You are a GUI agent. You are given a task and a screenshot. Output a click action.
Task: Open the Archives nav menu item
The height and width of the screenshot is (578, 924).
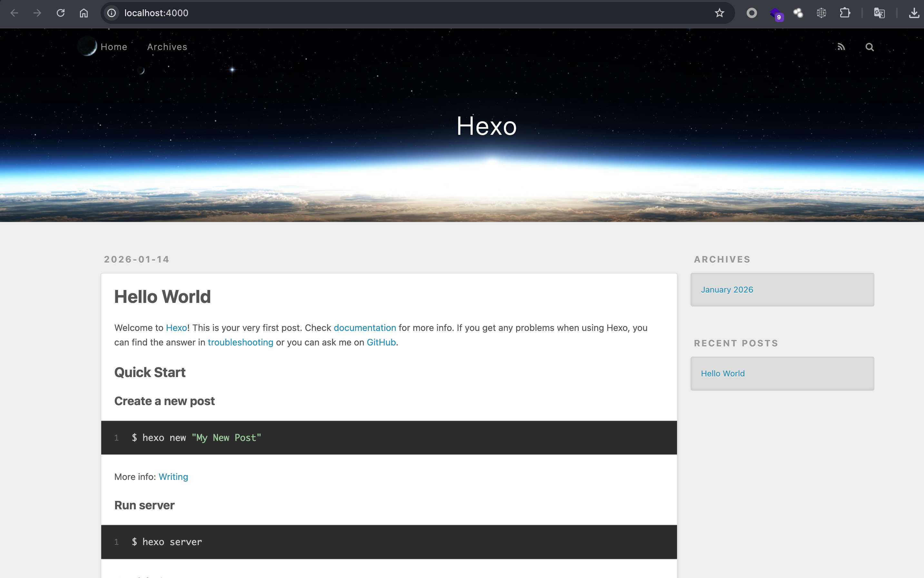pos(167,47)
